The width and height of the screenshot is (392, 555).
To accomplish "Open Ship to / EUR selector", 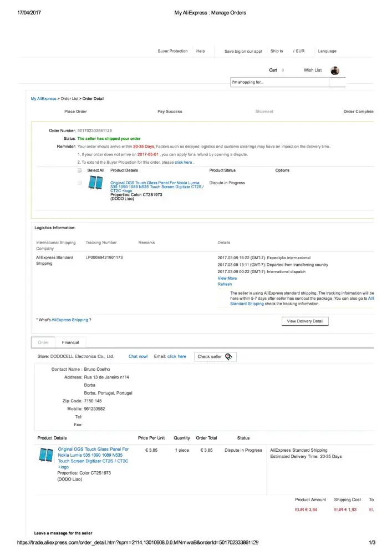I will (287, 51).
